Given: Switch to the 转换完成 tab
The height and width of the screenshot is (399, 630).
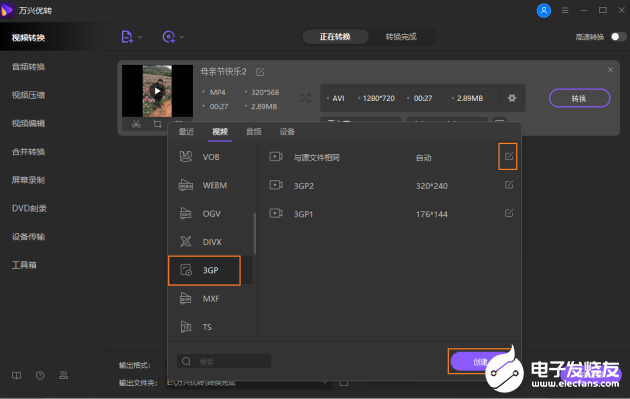Looking at the screenshot, I should coord(401,37).
